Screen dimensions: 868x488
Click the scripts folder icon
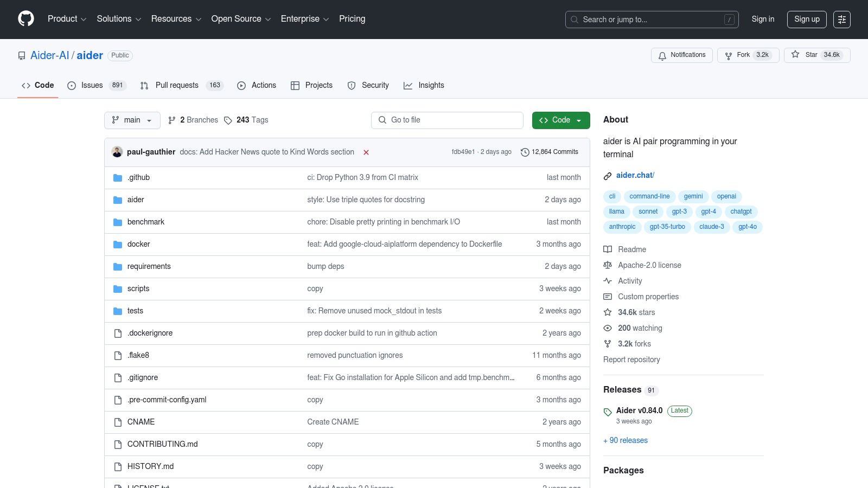(x=118, y=289)
